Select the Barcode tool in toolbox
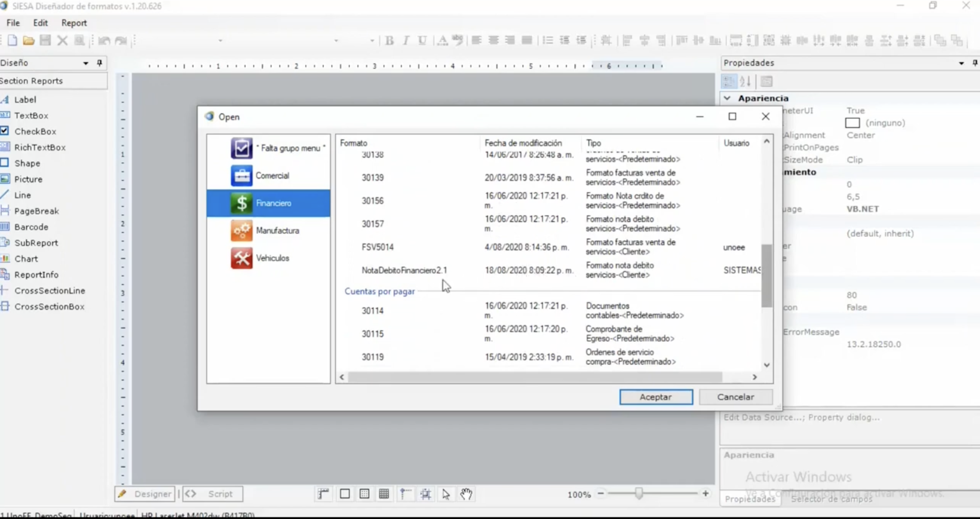This screenshot has height=519, width=980. pyautogui.click(x=31, y=227)
